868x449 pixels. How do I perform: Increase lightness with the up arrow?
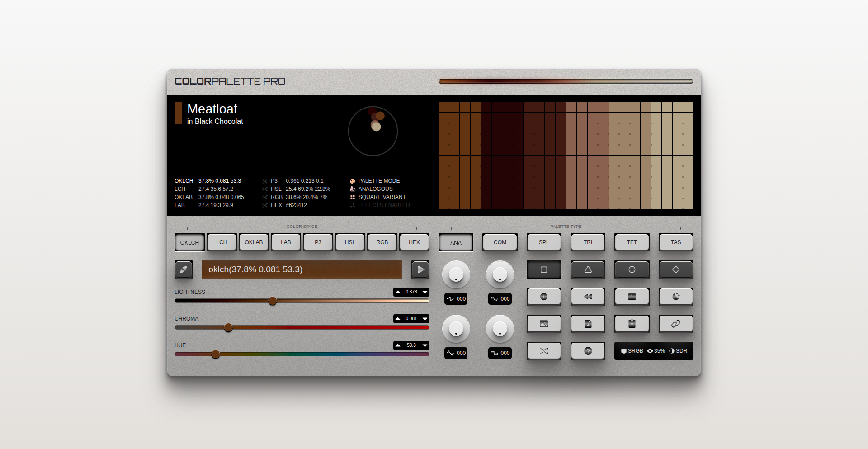pos(398,292)
